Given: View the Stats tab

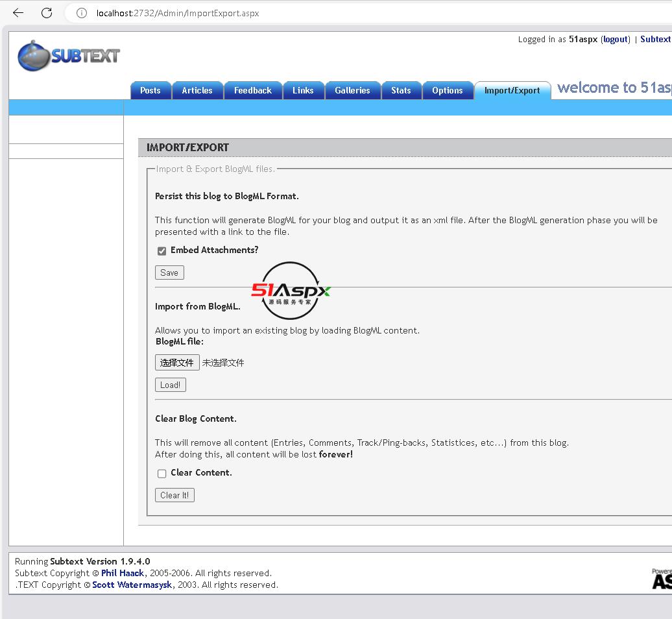Looking at the screenshot, I should coord(401,91).
